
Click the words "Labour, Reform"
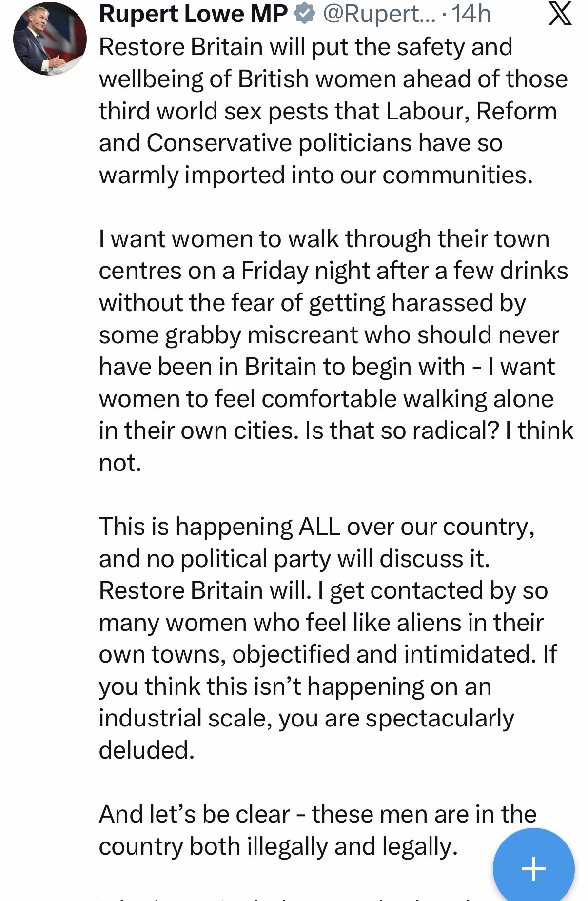471,111
